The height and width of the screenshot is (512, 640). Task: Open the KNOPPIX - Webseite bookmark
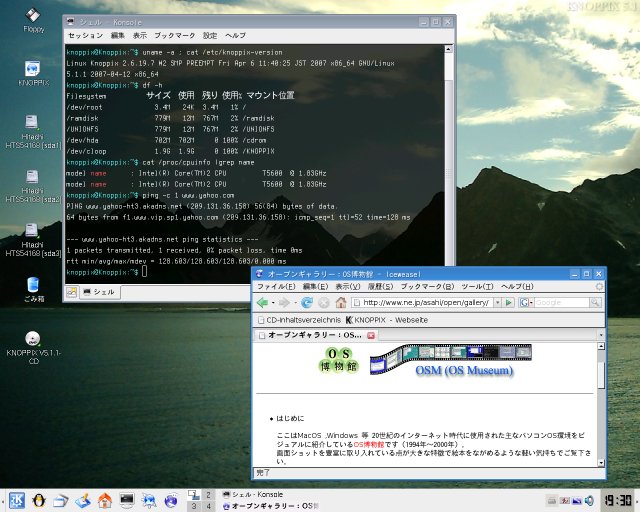click(387, 320)
